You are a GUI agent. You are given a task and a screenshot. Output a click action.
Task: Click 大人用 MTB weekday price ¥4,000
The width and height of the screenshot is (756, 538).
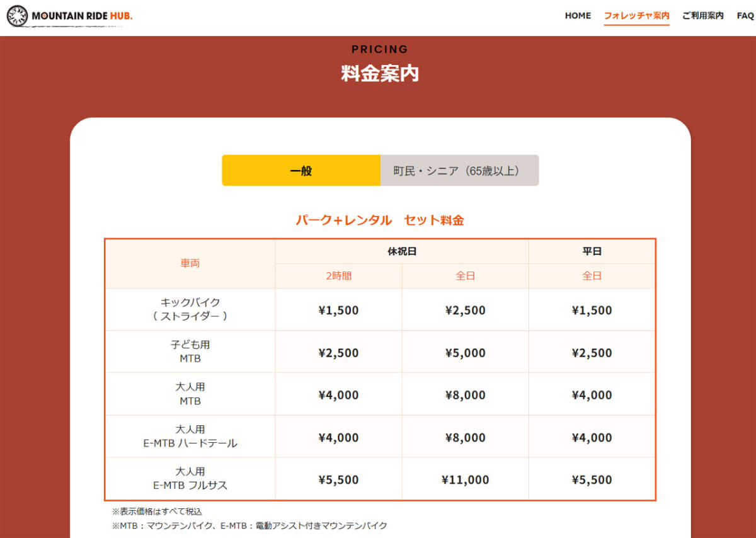[x=592, y=395]
